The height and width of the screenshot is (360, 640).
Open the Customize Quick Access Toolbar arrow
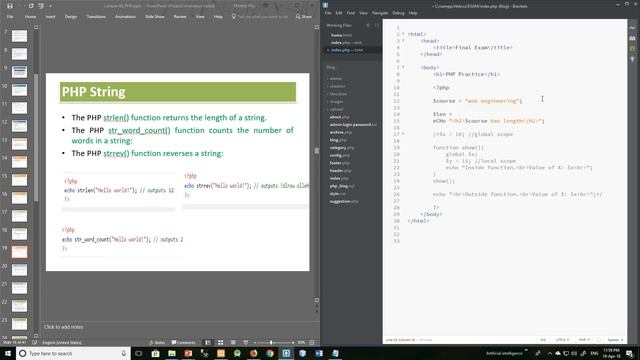pos(50,6)
